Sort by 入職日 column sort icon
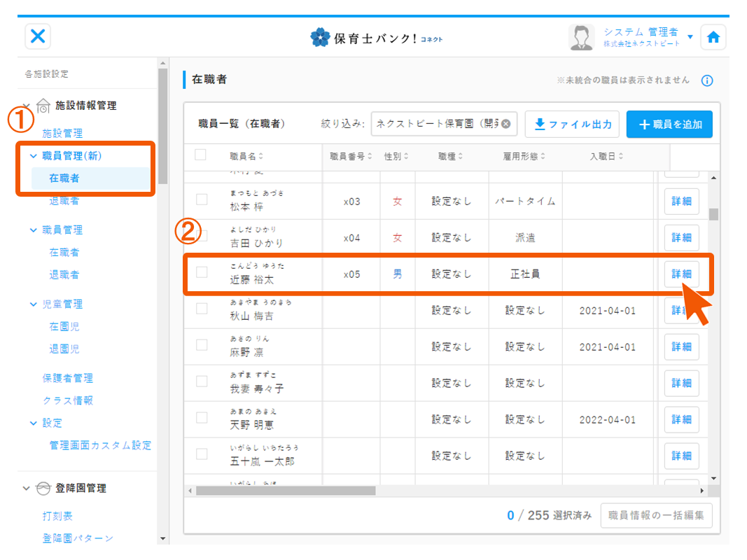 [x=620, y=156]
